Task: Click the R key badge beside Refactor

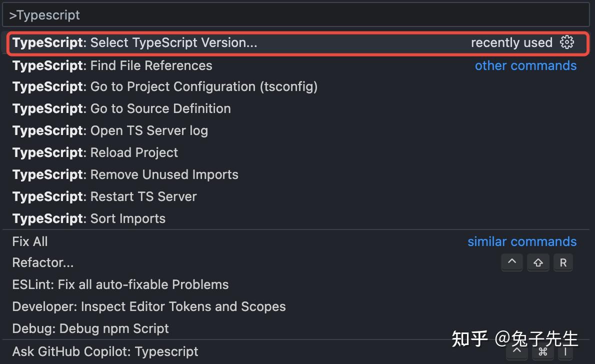Action: point(563,262)
